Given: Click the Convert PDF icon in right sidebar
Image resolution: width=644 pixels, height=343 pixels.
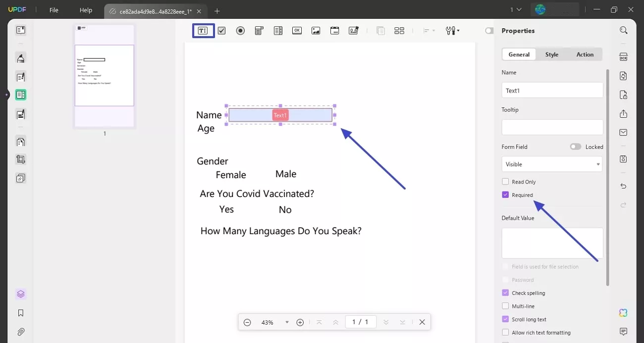Looking at the screenshot, I should tap(623, 76).
